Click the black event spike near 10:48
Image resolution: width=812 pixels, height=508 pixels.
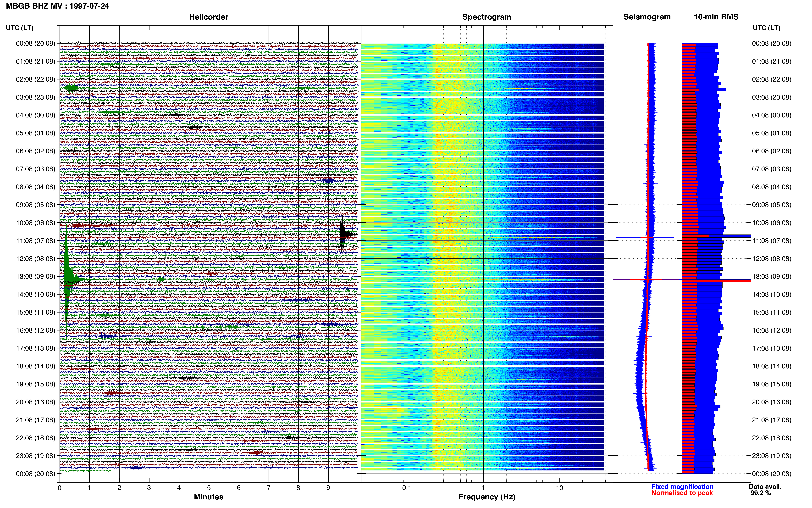pyautogui.click(x=342, y=234)
